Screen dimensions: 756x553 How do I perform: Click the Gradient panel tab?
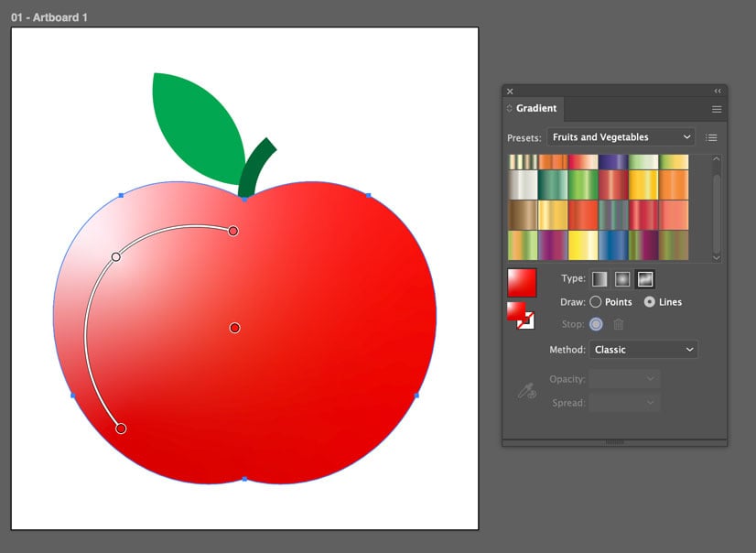tap(535, 108)
